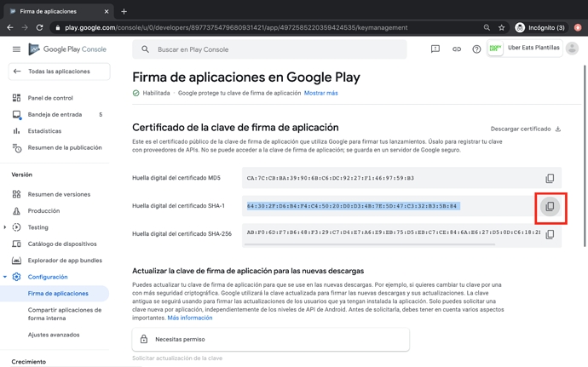Click the Panel de control dashboard icon
The image size is (588, 367).
pos(16,98)
